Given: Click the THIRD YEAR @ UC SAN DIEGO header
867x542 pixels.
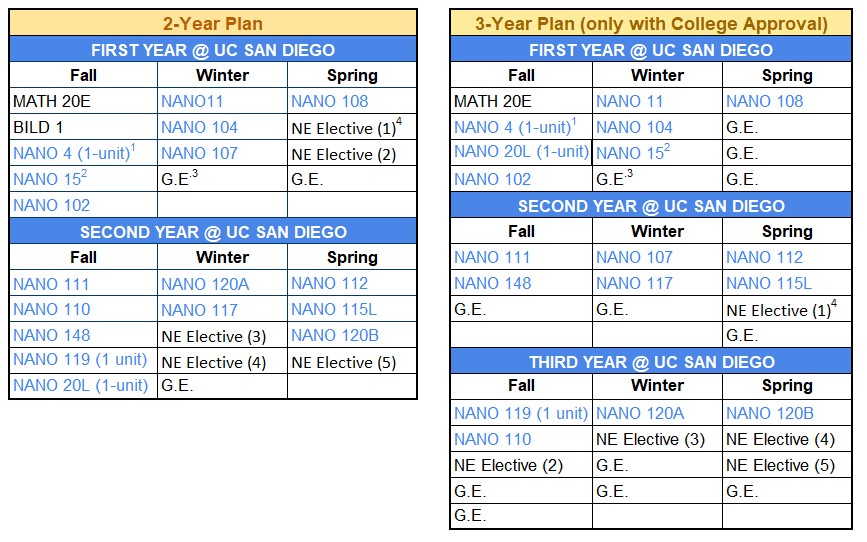Looking at the screenshot, I should pos(651,362).
